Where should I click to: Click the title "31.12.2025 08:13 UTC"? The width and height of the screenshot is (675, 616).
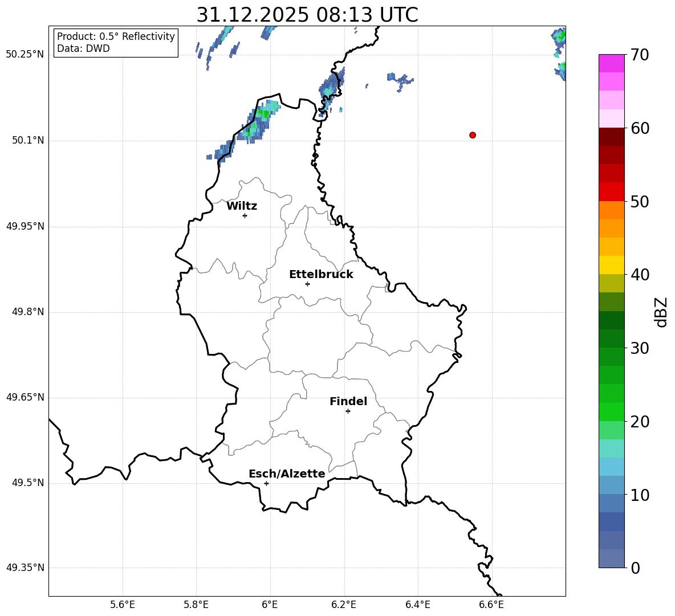(x=307, y=15)
